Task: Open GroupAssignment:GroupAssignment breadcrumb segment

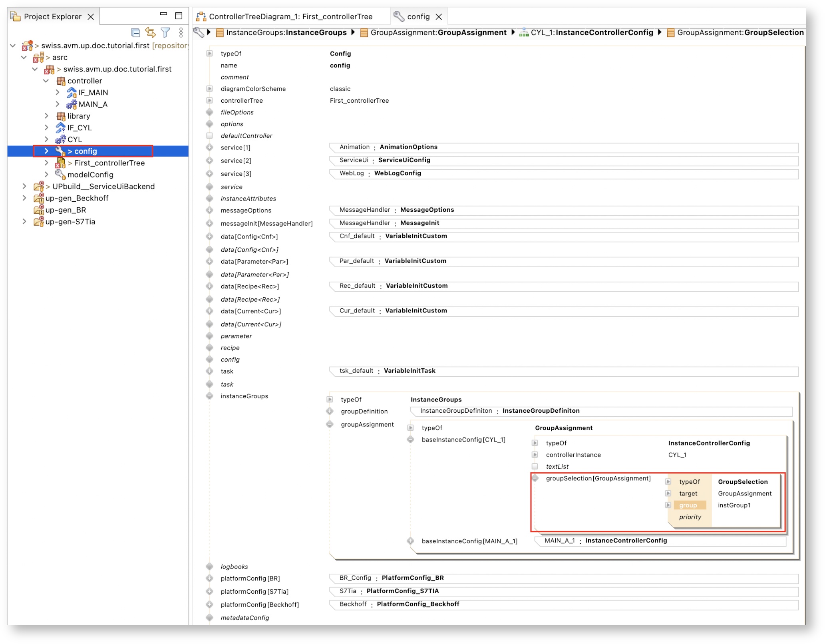Action: click(433, 32)
